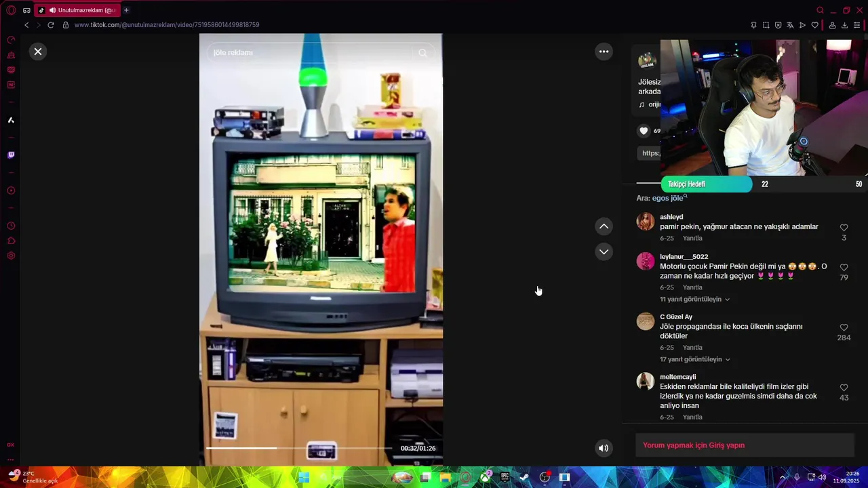Open the Opera profile account icon
Image resolution: width=868 pixels, height=488 pixels.
click(832, 25)
